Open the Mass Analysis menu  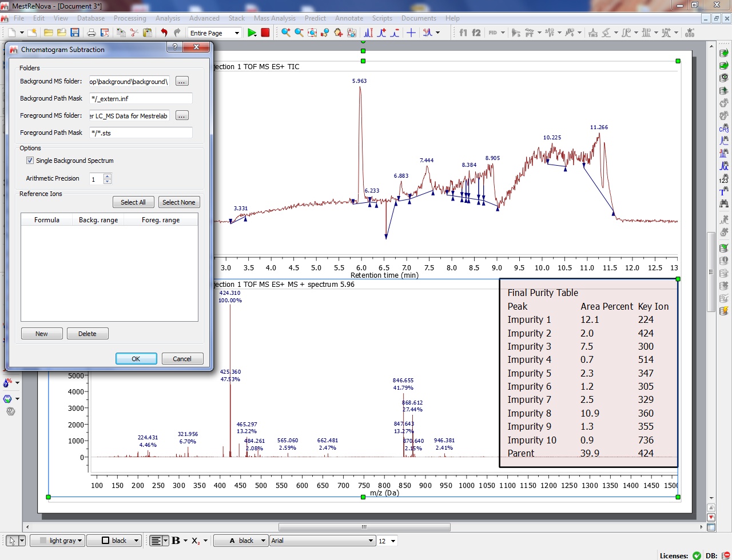click(274, 18)
